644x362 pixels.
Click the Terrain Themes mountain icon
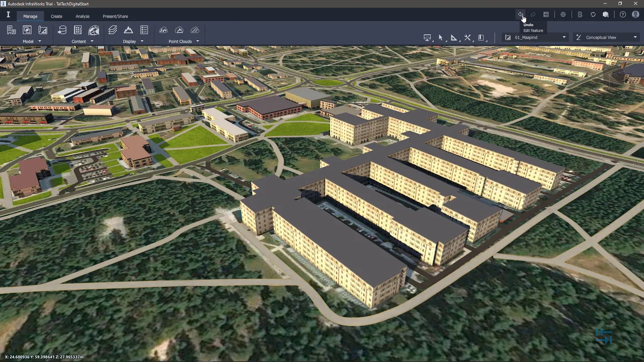[x=128, y=30]
